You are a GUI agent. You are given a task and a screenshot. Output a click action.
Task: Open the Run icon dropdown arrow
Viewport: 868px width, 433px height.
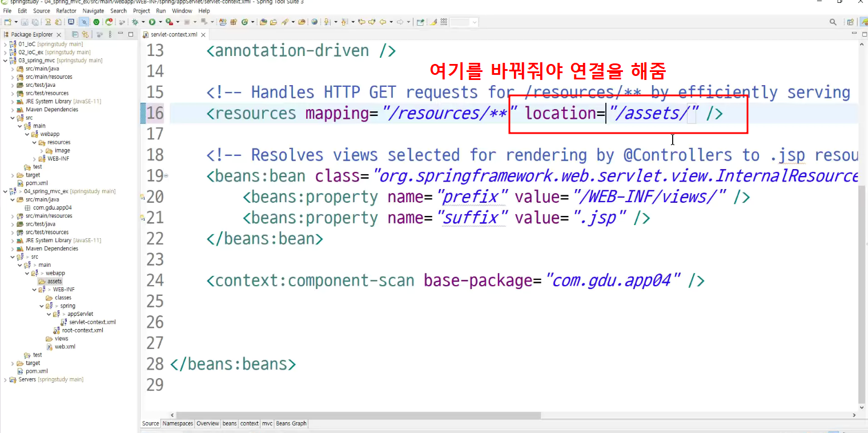[160, 22]
